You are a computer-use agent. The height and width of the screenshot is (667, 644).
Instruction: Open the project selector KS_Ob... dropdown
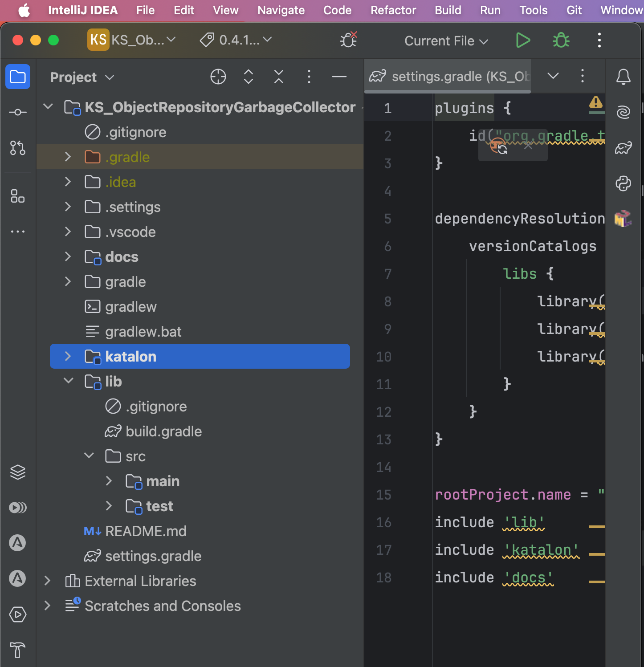point(132,40)
